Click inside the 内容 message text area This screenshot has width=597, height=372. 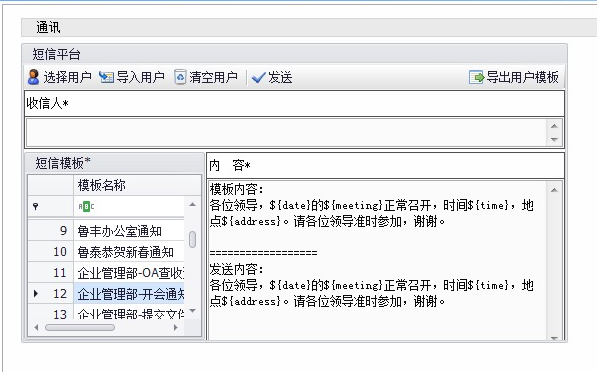pyautogui.click(x=377, y=260)
